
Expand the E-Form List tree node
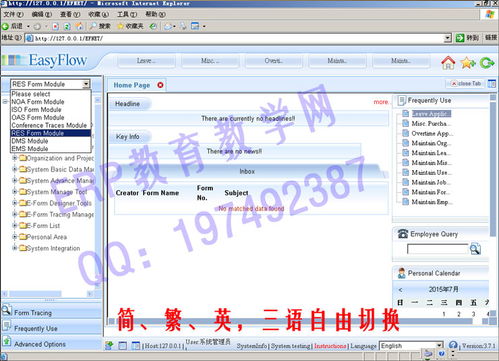(x=15, y=226)
